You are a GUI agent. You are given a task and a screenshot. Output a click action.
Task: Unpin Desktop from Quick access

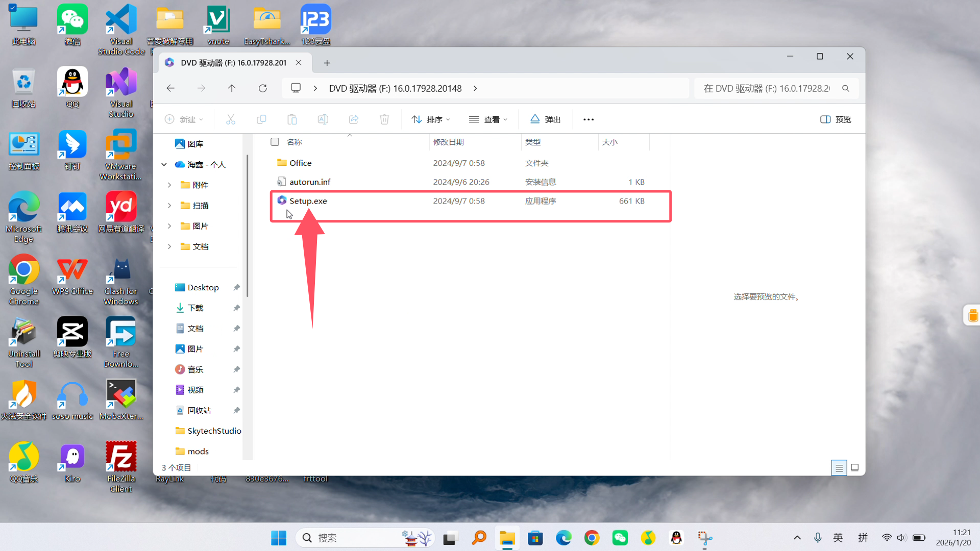pyautogui.click(x=236, y=288)
